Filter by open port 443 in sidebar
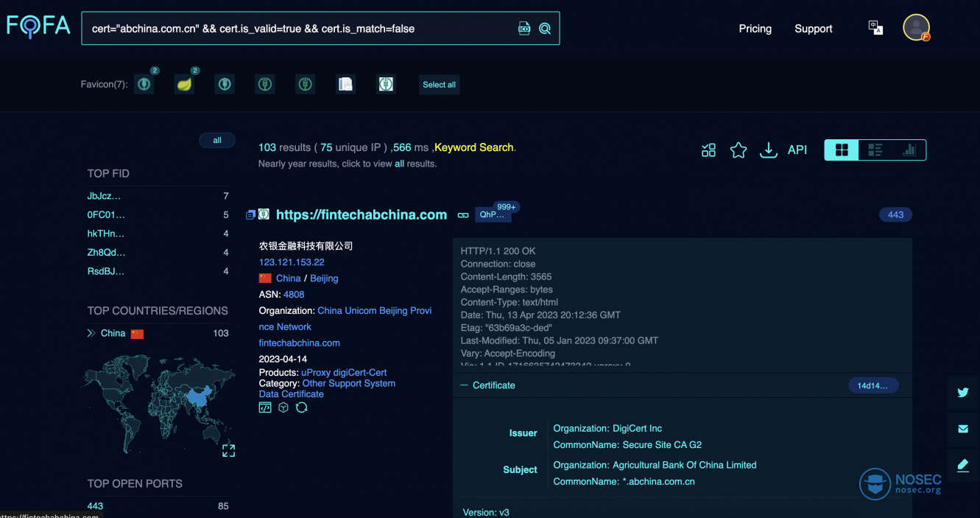Image resolution: width=980 pixels, height=518 pixels. pos(95,506)
